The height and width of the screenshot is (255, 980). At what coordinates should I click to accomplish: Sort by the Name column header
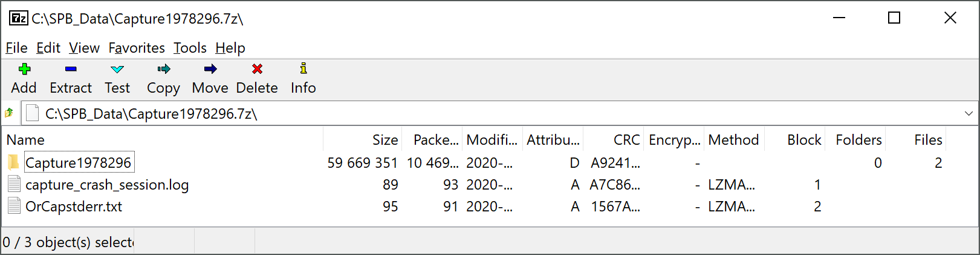click(163, 140)
